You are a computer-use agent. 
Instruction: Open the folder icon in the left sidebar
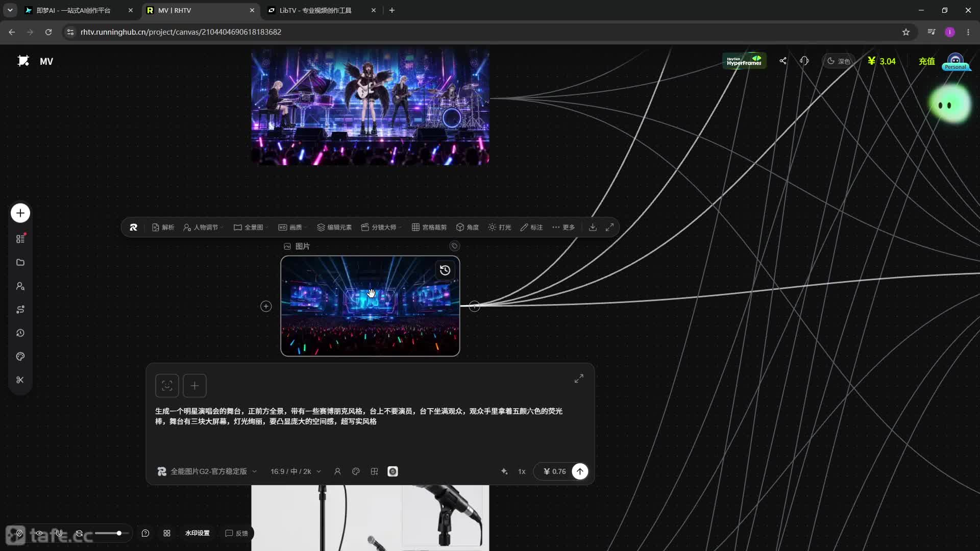[x=20, y=263]
